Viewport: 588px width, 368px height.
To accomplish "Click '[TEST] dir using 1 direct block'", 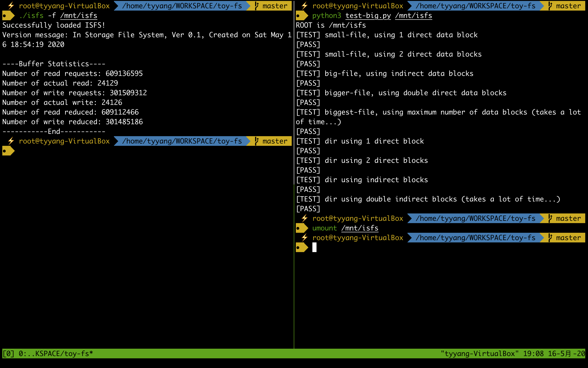I will [x=360, y=141].
